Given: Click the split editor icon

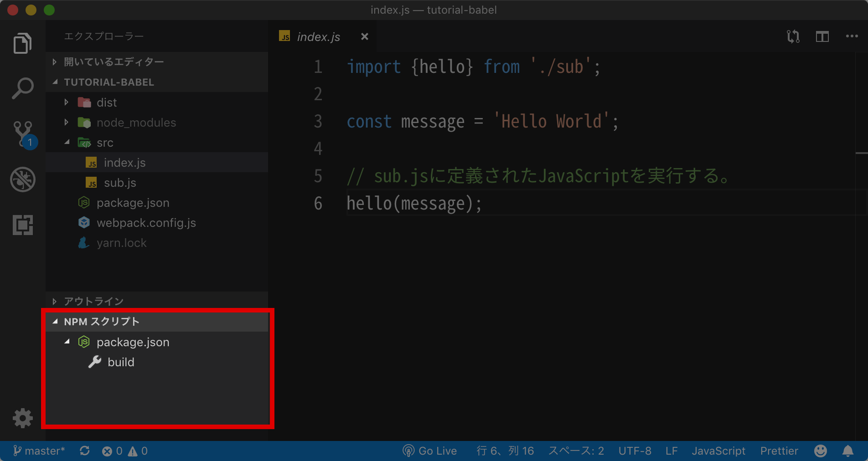Looking at the screenshot, I should tap(822, 36).
